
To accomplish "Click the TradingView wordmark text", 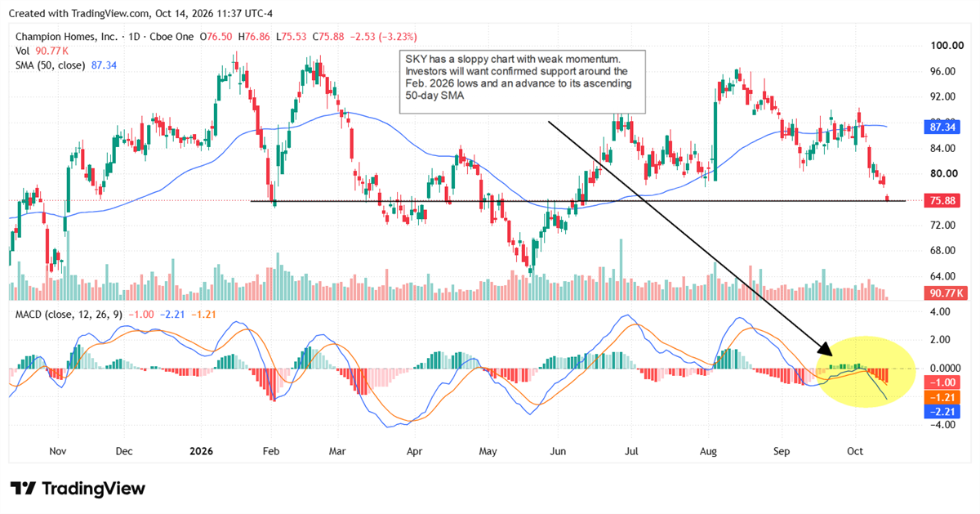I will pyautogui.click(x=92, y=489).
